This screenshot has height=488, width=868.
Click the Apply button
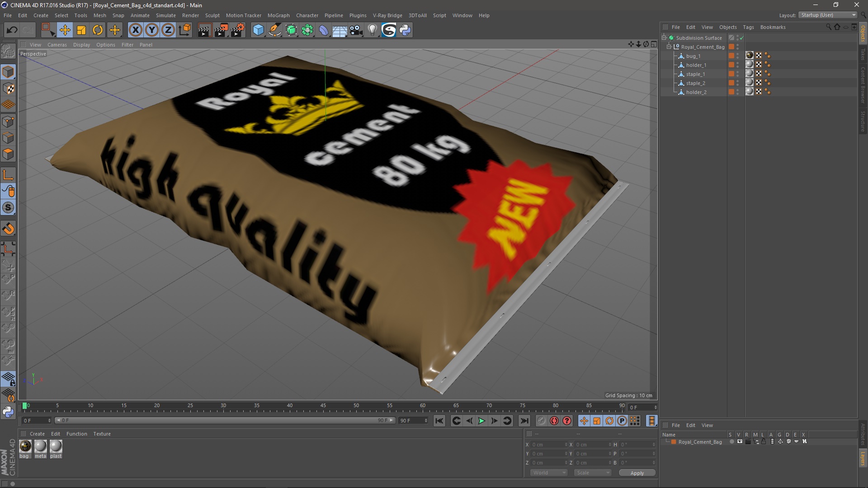(x=637, y=473)
